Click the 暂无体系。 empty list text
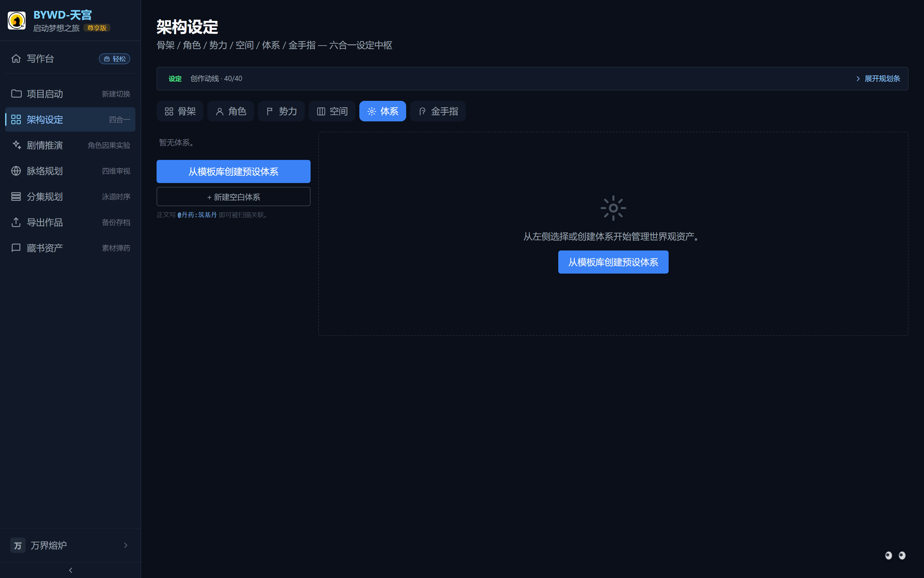Viewport: 924px width, 578px height. (x=177, y=143)
